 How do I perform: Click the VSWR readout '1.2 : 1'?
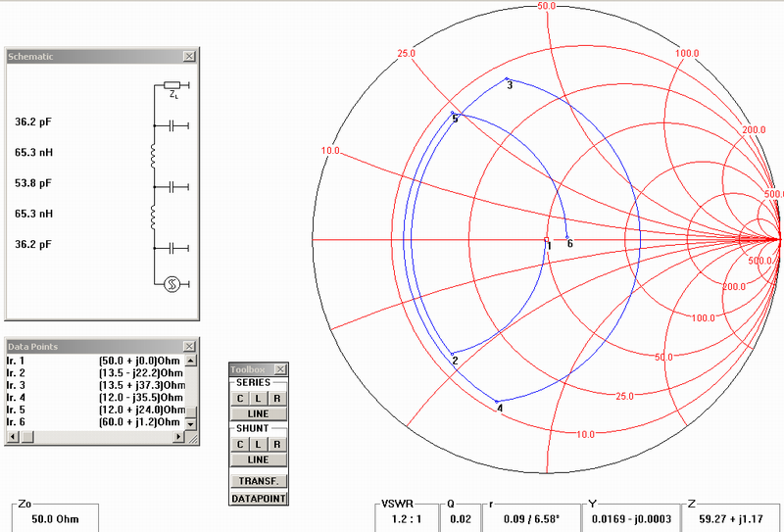click(407, 519)
